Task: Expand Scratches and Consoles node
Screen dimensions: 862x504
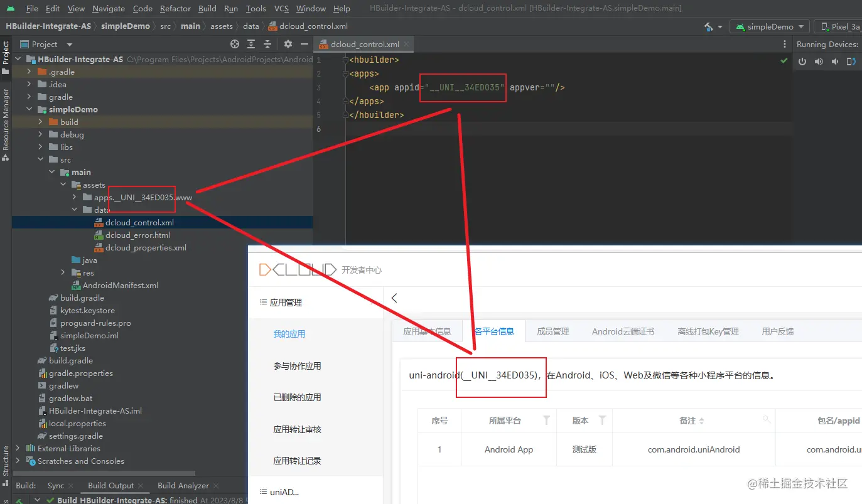Action: [x=18, y=461]
